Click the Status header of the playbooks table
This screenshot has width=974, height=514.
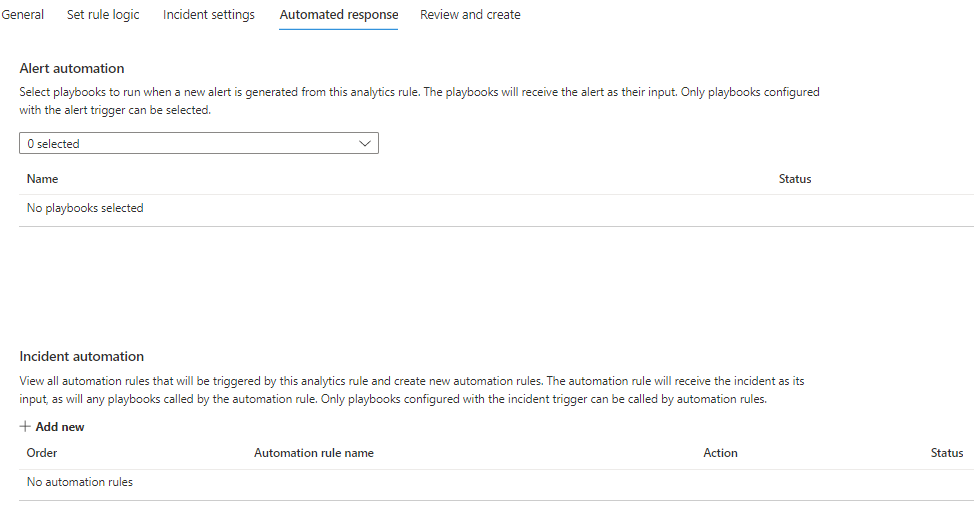pos(795,179)
